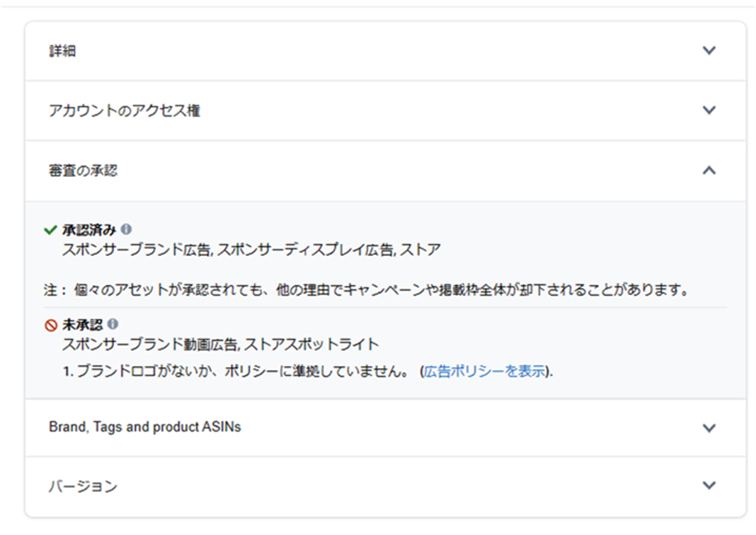This screenshot has width=756, height=535.
Task: Click the 詳細 section title
Action: (x=62, y=51)
